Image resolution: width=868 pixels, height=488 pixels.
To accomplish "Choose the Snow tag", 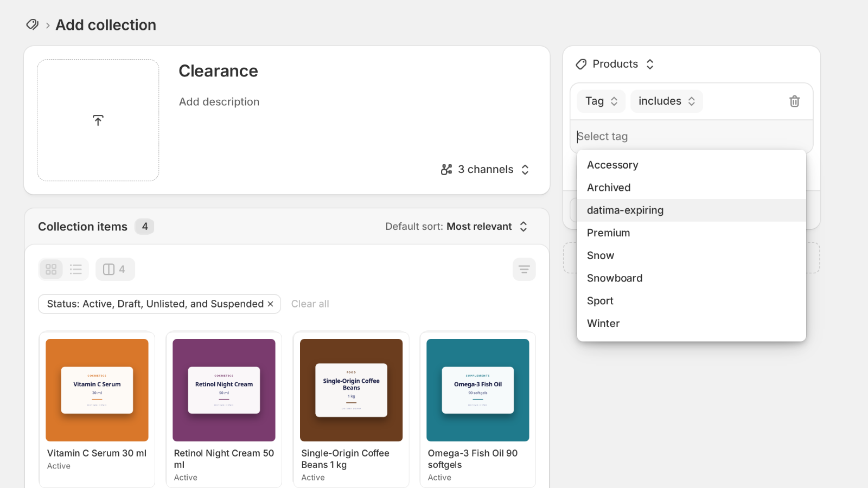I will click(691, 256).
